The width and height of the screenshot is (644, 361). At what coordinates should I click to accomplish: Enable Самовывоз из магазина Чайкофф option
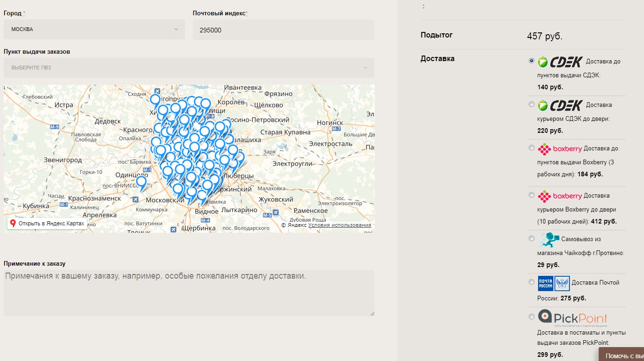[532, 239]
